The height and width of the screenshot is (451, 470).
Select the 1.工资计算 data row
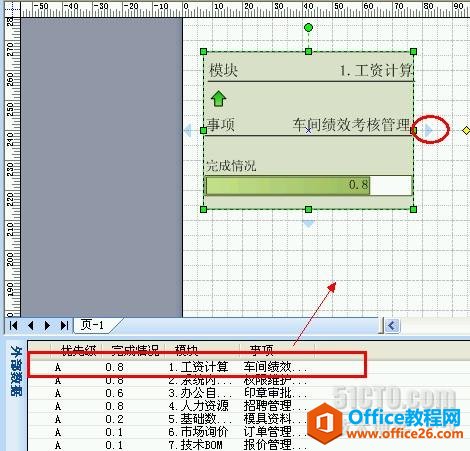coord(197,367)
